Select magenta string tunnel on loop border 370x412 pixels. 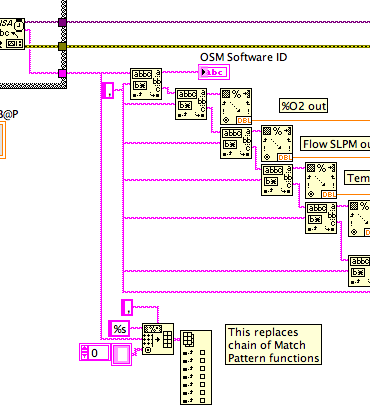point(62,73)
